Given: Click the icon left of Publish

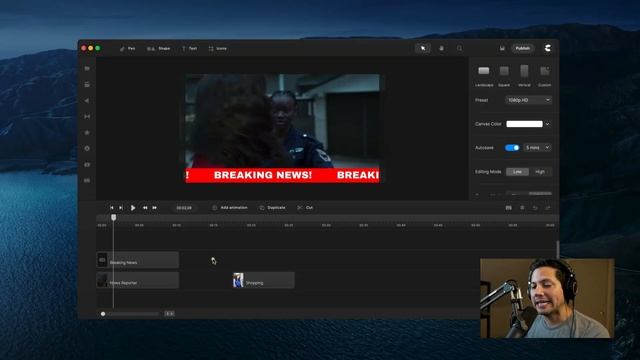Looking at the screenshot, I should coord(502,48).
